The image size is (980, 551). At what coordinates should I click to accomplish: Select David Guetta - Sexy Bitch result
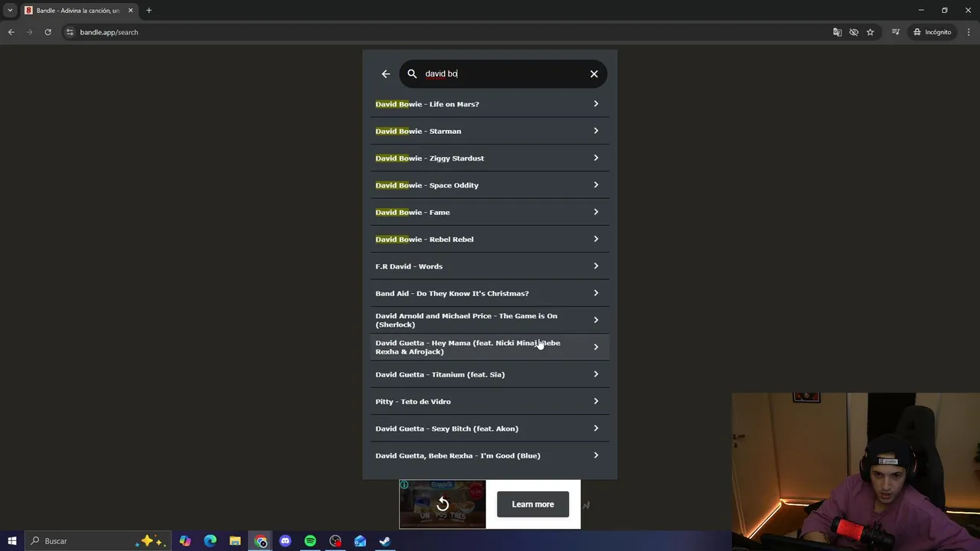[x=490, y=429]
